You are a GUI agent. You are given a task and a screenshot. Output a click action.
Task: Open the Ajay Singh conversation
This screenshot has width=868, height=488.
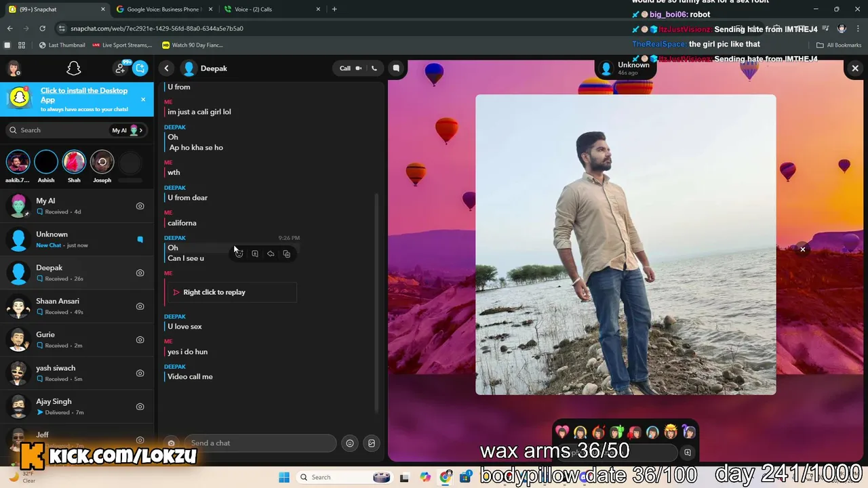77,407
